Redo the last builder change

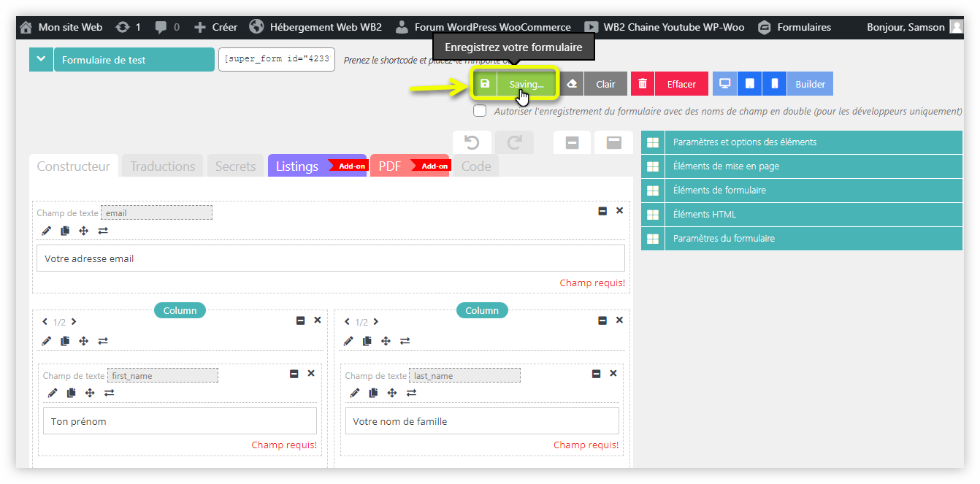pos(514,142)
